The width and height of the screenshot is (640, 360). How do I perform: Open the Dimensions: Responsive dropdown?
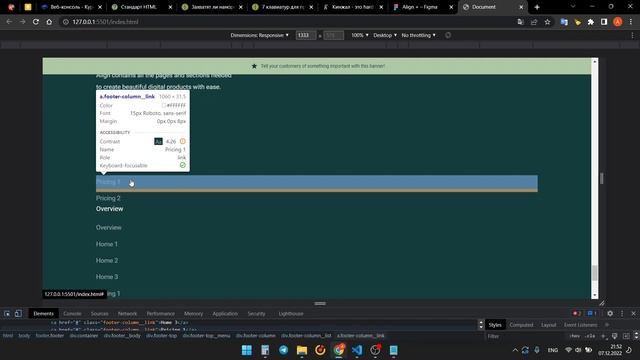[259, 35]
